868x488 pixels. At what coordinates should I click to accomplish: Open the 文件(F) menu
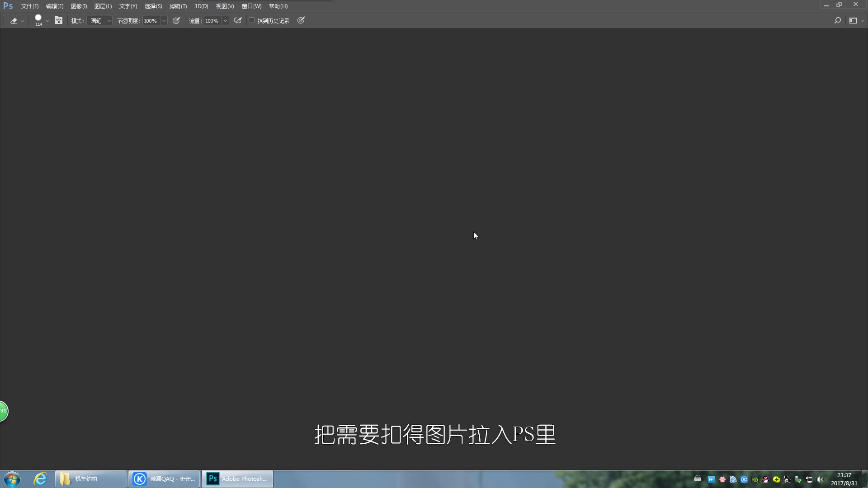tap(30, 6)
